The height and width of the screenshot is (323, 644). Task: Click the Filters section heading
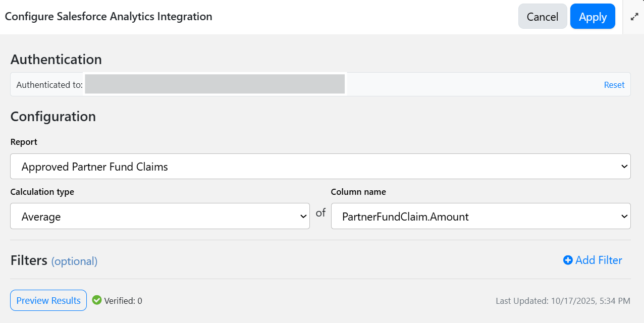tap(29, 260)
